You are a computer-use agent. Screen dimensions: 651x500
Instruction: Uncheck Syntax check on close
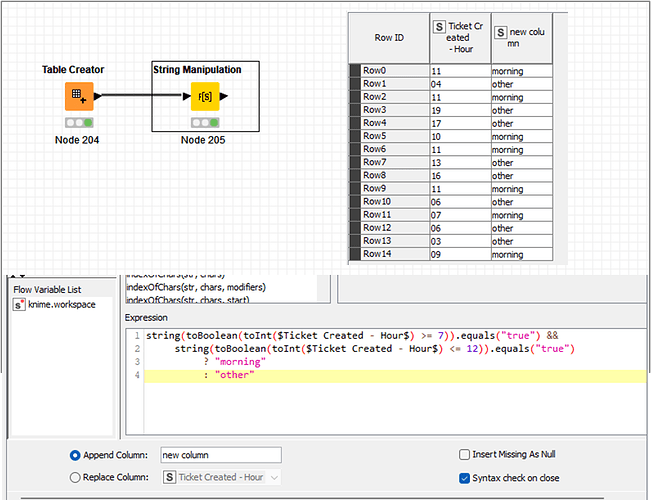pos(465,478)
